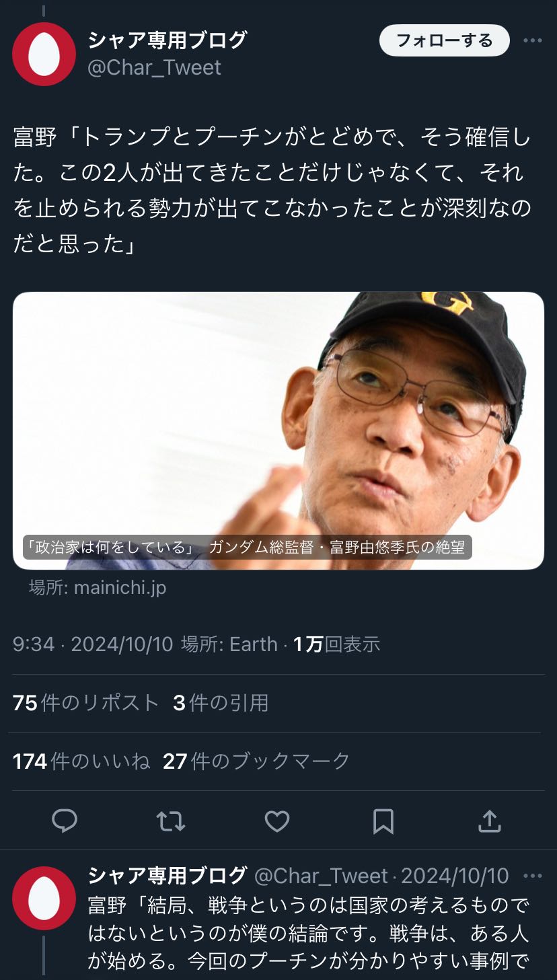Tap the reply speech bubble icon
Image resolution: width=557 pixels, height=980 pixels.
[65, 821]
